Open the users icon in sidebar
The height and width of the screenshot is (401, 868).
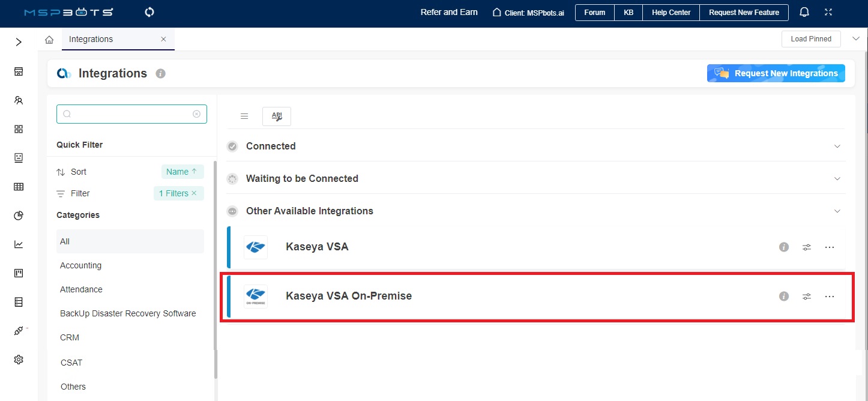click(x=19, y=100)
